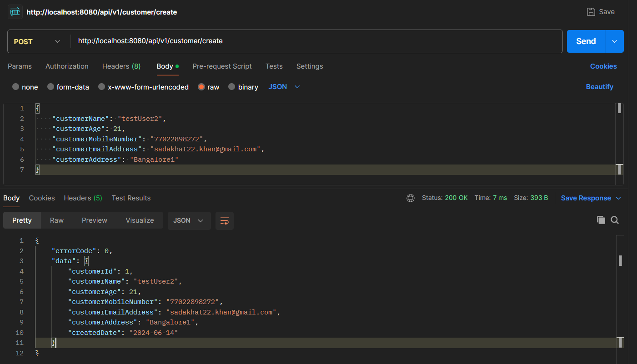
Task: Click the Save floppy disk icon
Action: 591,12
